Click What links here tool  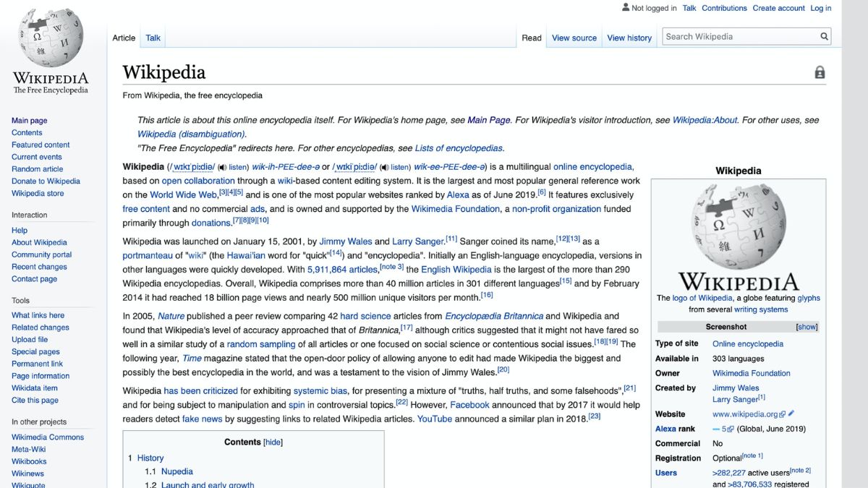click(38, 315)
